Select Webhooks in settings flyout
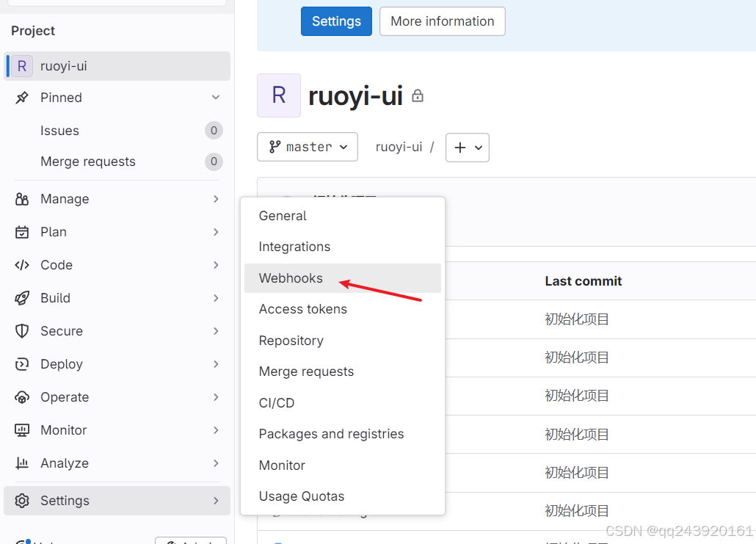This screenshot has height=544, width=756. (x=343, y=278)
